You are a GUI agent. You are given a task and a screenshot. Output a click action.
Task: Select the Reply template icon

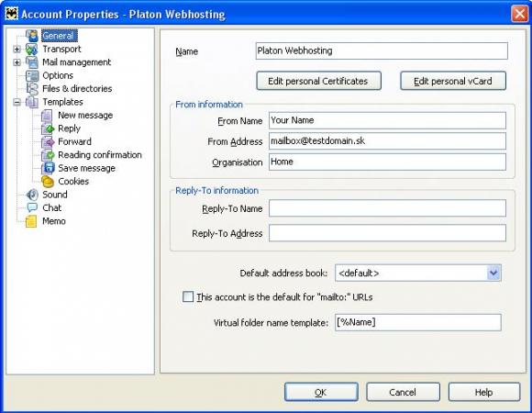pyautogui.click(x=48, y=128)
